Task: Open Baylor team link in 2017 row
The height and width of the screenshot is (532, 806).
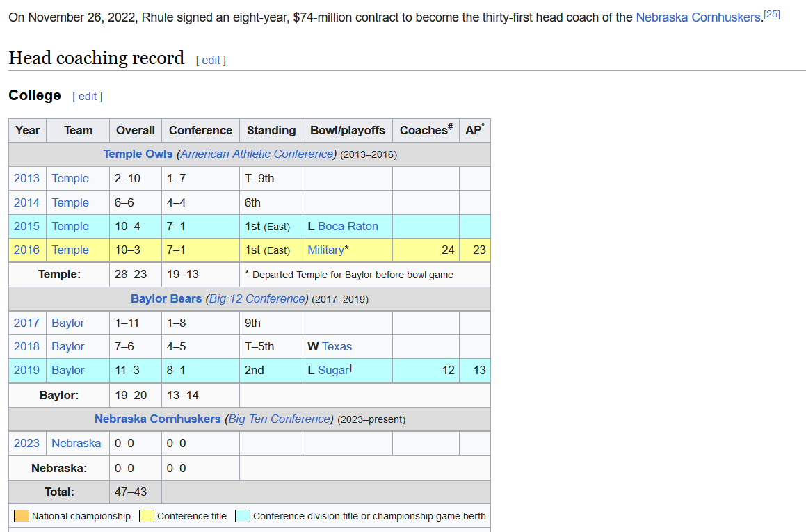Action: click(68, 323)
